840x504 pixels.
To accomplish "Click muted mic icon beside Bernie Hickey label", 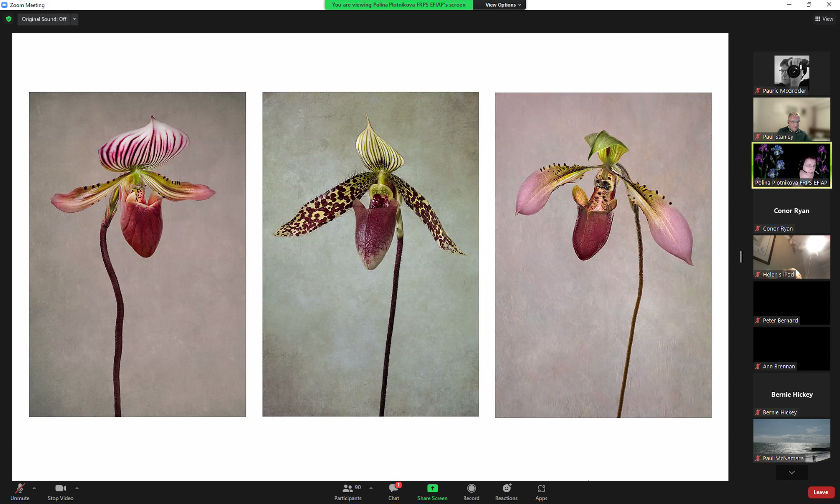I will tap(758, 412).
